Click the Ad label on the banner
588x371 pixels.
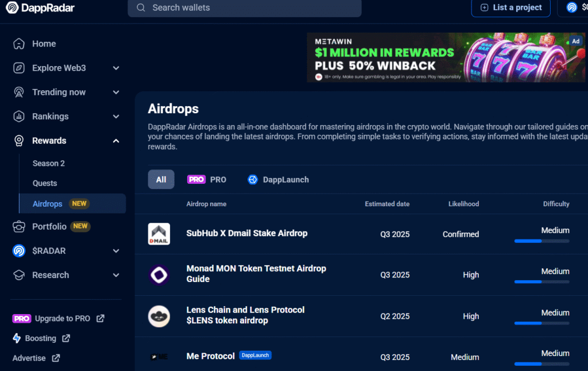(x=575, y=41)
